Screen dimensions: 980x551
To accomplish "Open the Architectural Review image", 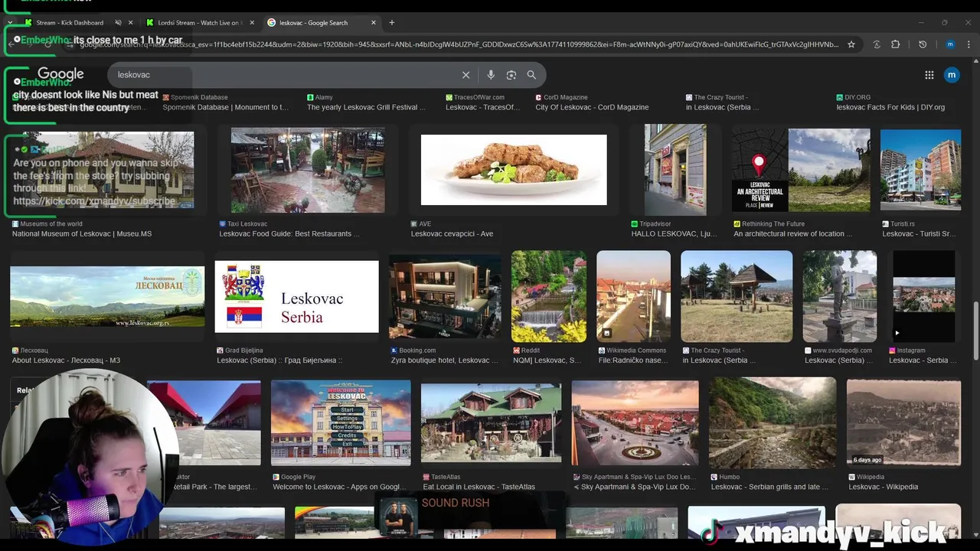I will click(x=800, y=170).
